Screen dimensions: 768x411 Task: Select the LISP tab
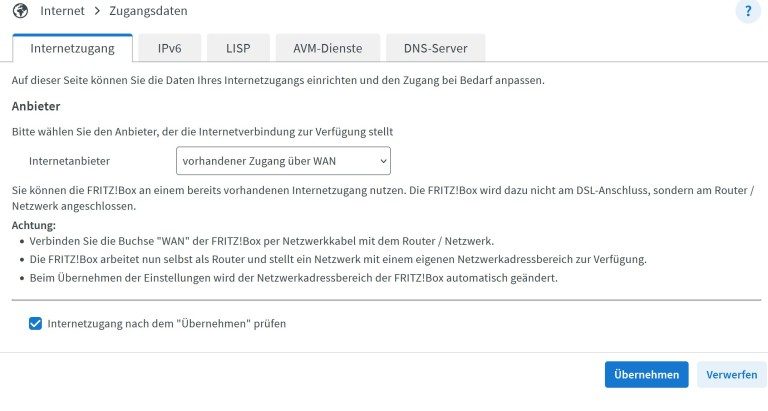tap(238, 48)
